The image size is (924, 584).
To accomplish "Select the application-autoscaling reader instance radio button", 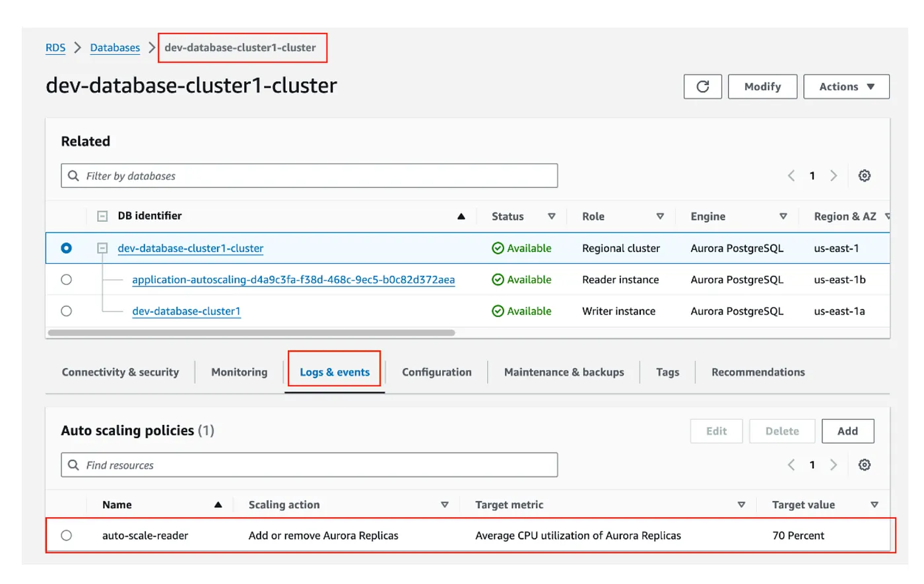I will [66, 280].
